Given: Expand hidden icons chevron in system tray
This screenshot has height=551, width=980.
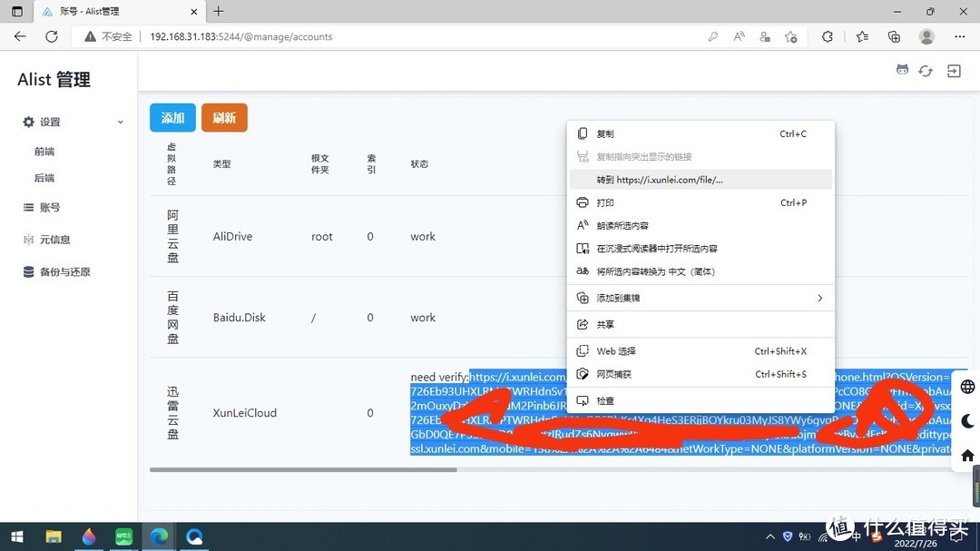Looking at the screenshot, I should click(x=769, y=536).
